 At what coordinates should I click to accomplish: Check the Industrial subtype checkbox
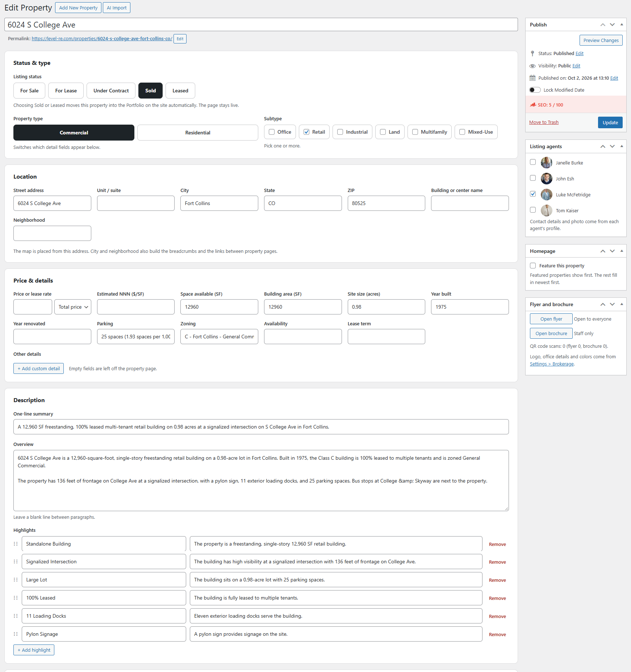(x=340, y=132)
